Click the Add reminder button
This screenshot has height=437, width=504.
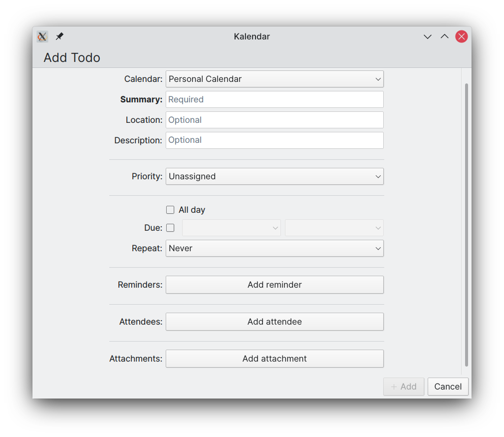(x=274, y=285)
